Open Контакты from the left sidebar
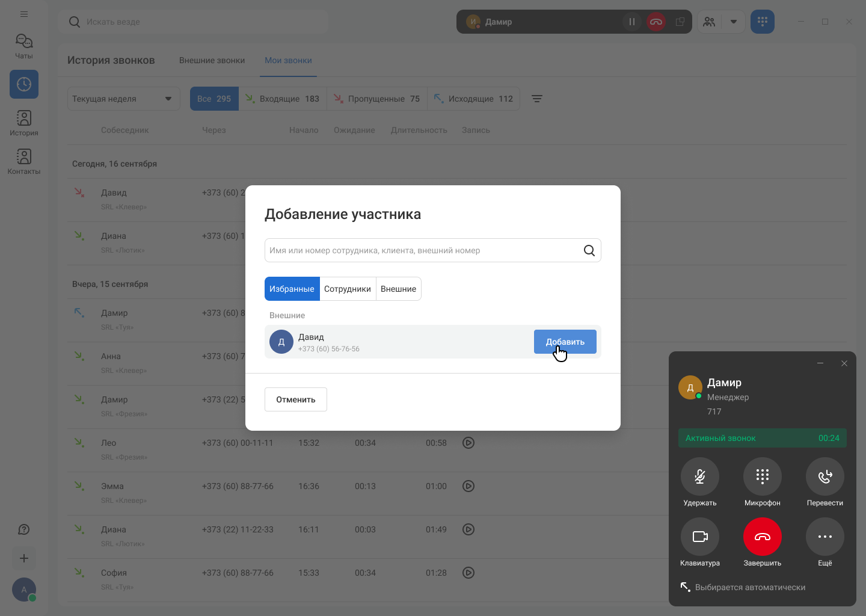 pyautogui.click(x=24, y=161)
